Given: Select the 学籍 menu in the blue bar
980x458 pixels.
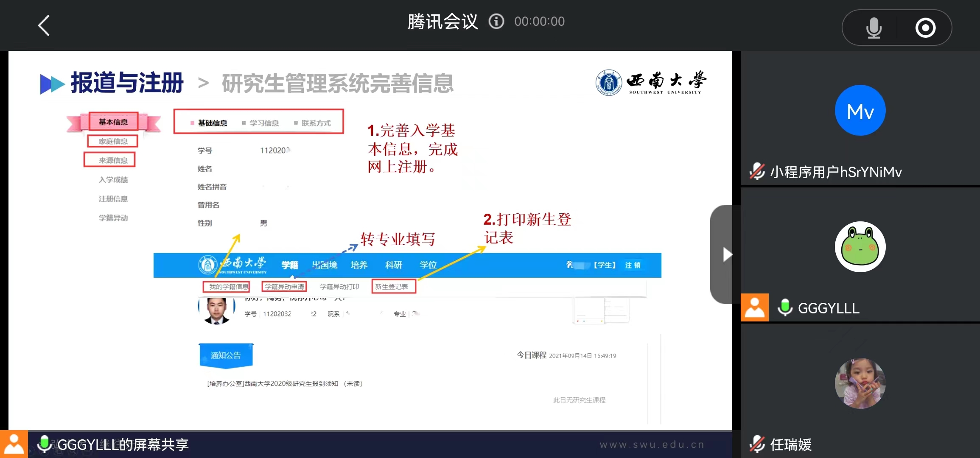Looking at the screenshot, I should tap(290, 265).
